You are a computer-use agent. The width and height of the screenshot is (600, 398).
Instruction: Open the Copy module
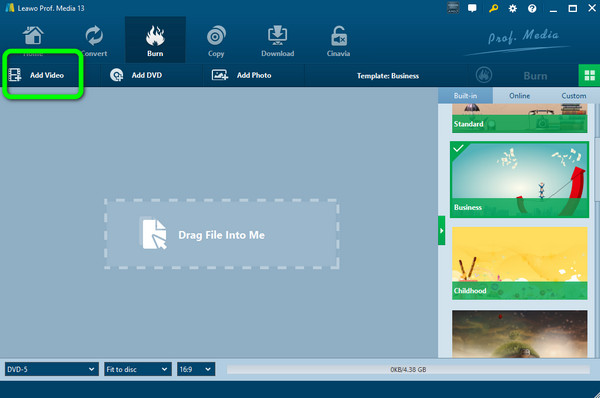point(216,40)
